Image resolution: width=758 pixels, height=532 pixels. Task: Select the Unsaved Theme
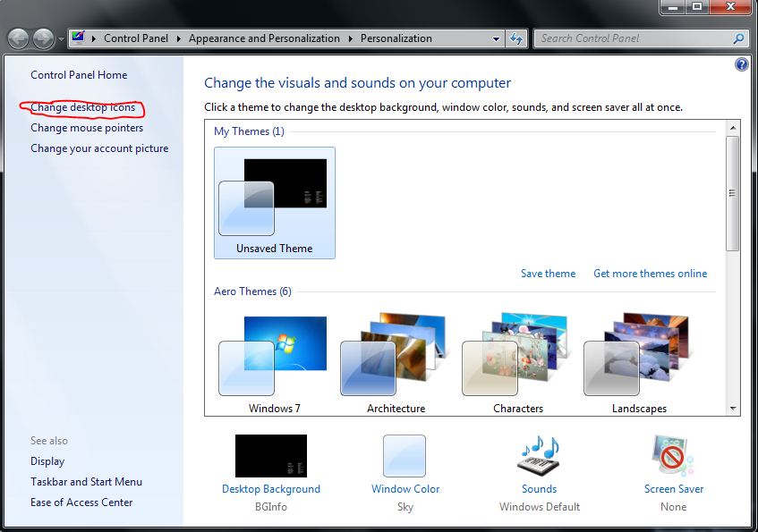275,203
